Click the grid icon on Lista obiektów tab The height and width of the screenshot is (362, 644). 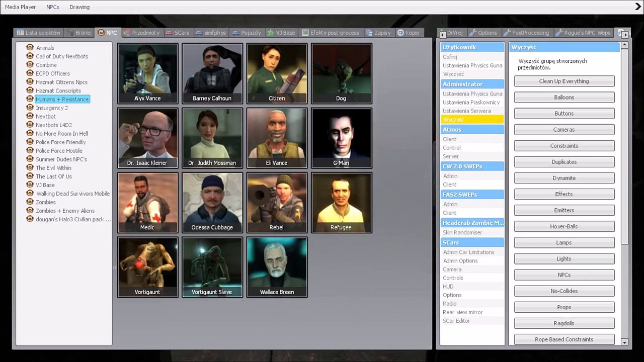pyautogui.click(x=20, y=33)
